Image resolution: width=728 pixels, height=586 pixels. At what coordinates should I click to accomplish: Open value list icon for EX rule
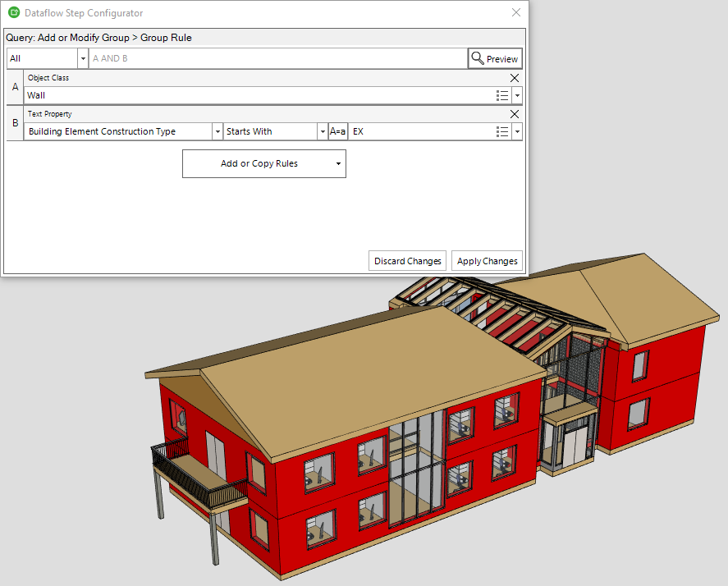pos(502,132)
